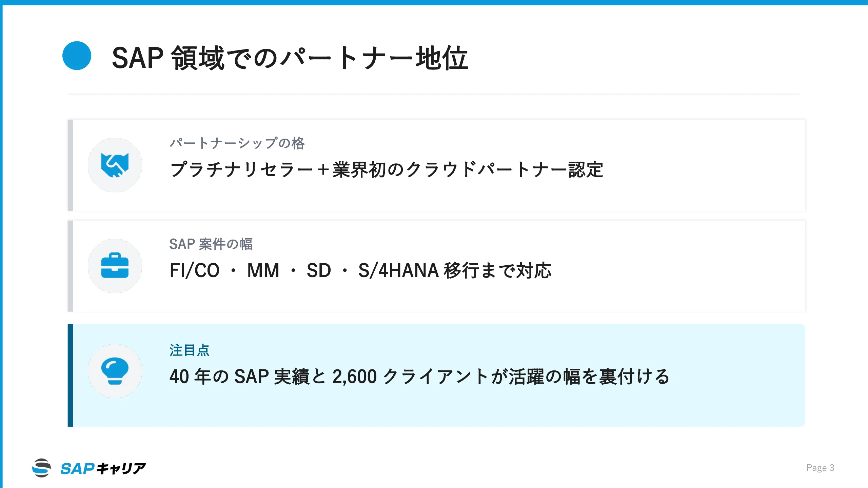Select the second SAP projects card
Viewport: 868px width, 488px height.
pyautogui.click(x=436, y=266)
